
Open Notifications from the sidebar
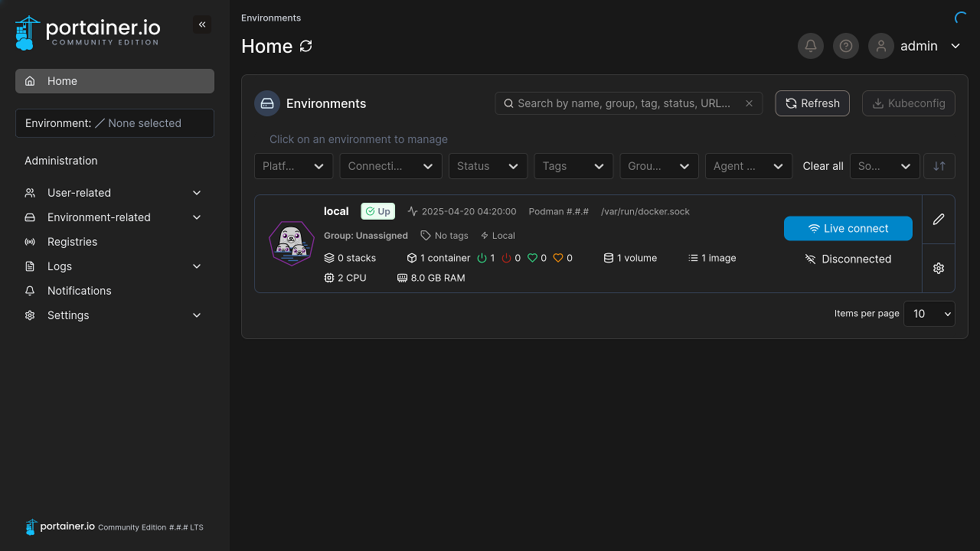77,291
